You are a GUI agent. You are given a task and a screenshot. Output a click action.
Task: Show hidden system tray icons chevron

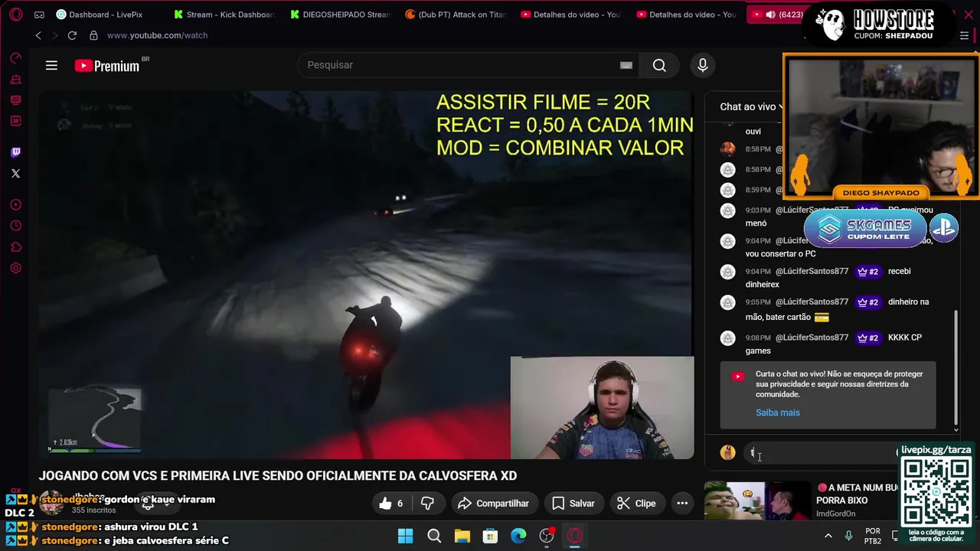(x=828, y=536)
